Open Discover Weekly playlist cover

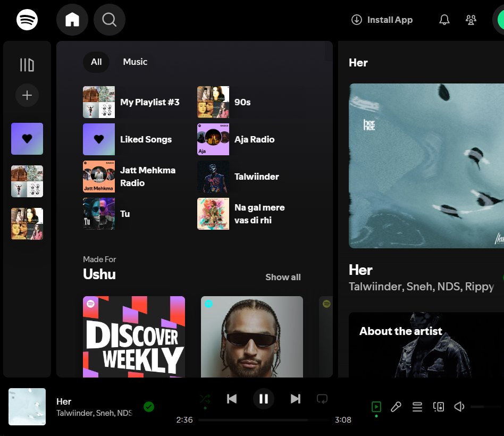click(x=134, y=337)
